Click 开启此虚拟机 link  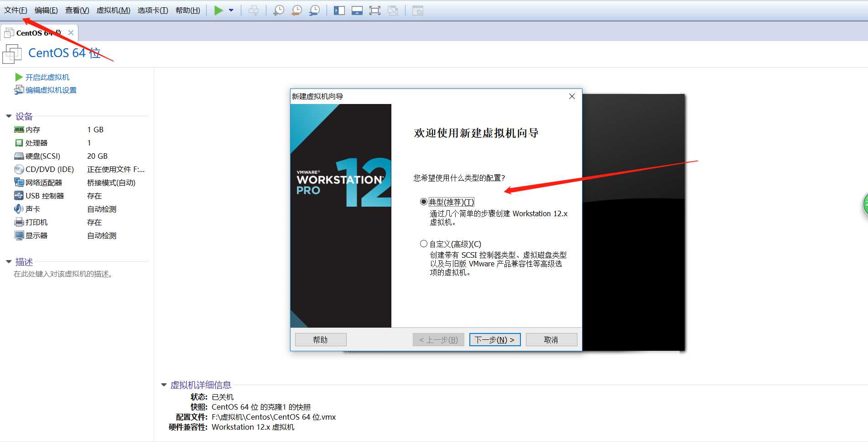(x=47, y=77)
